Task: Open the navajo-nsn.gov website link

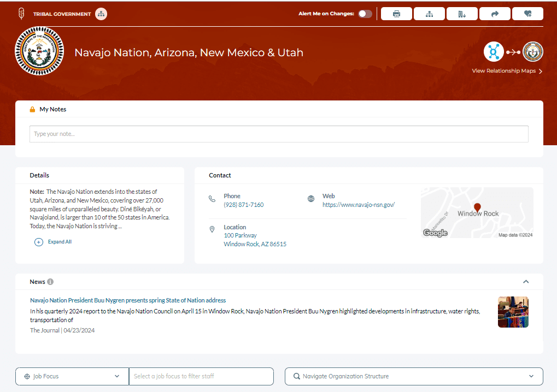Action: coord(358,205)
